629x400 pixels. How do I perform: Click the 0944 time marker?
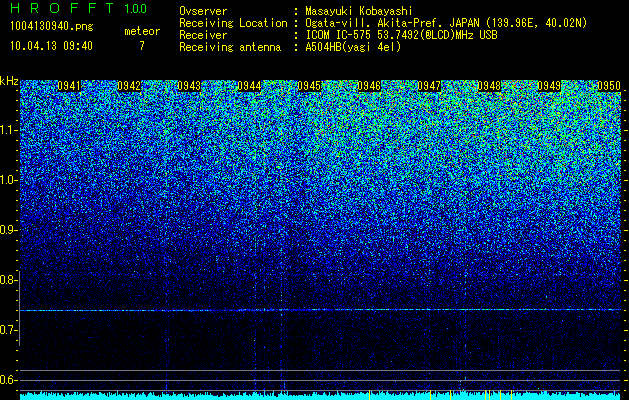[250, 86]
